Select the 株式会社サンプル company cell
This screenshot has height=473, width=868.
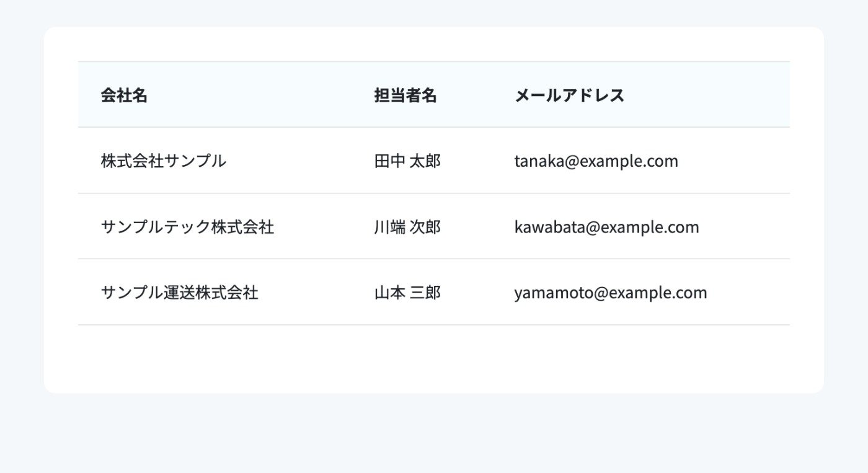tap(164, 161)
